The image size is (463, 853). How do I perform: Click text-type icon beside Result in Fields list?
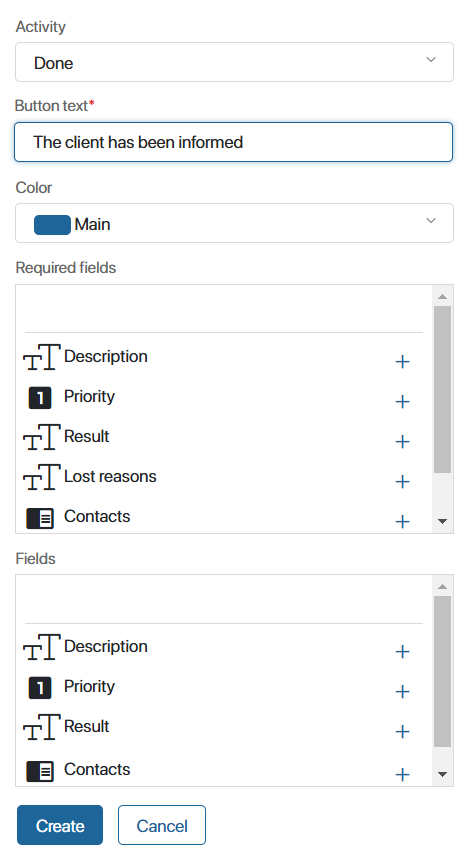[41, 727]
